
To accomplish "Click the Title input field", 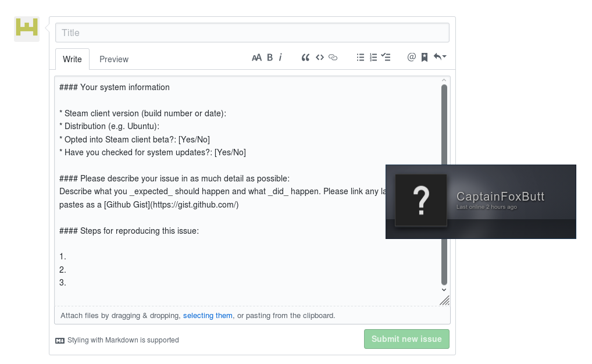I will pos(252,33).
